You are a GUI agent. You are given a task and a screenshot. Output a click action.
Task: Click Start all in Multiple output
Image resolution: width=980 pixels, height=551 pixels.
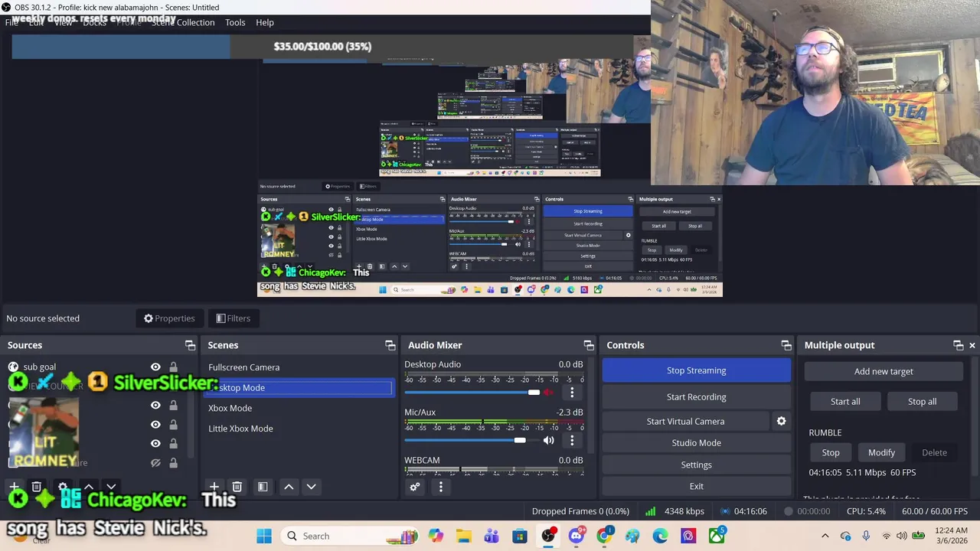(845, 401)
